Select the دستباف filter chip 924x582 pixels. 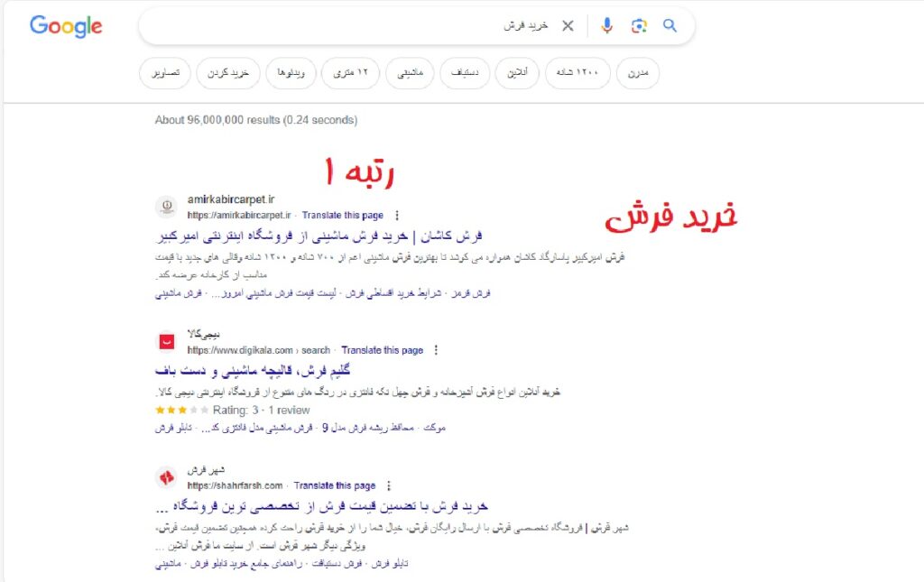[x=465, y=73]
